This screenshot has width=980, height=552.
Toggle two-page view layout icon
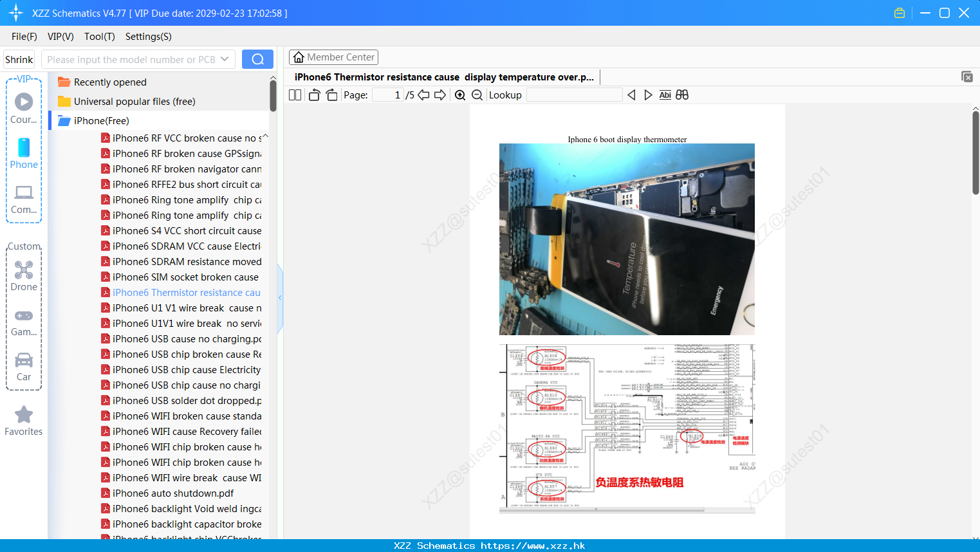pos(295,95)
